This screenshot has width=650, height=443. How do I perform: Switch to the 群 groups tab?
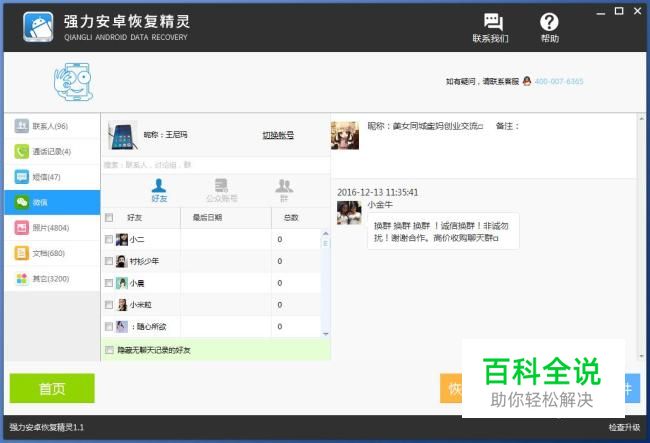point(284,190)
